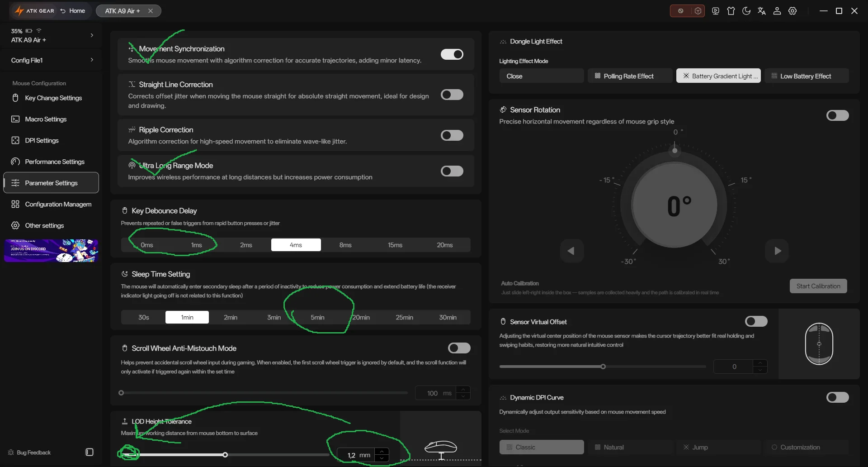Screen dimensions: 868x467
Task: Rotate sensor left with arrow button
Action: [571, 251]
